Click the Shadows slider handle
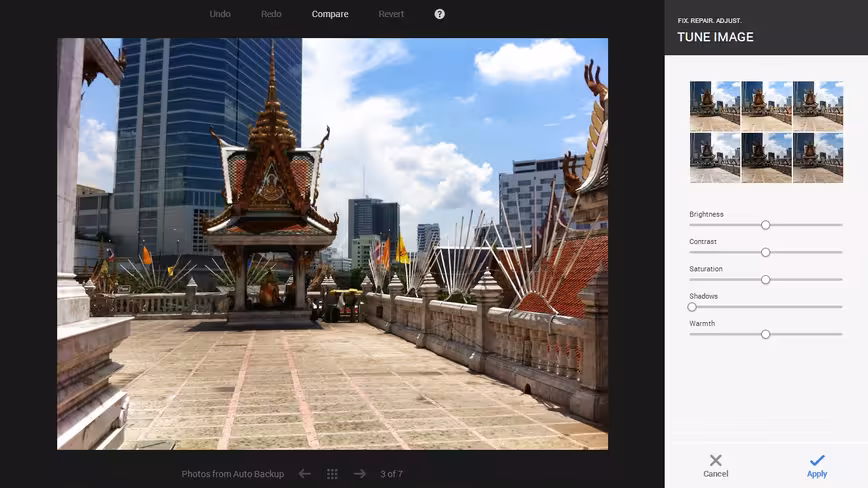The height and width of the screenshot is (488, 868). 692,307
